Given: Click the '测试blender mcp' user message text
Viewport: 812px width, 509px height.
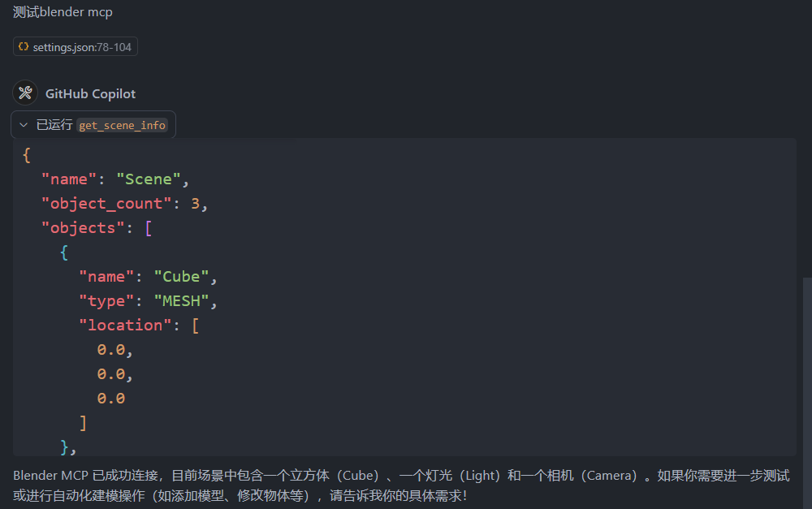Looking at the screenshot, I should (x=63, y=12).
